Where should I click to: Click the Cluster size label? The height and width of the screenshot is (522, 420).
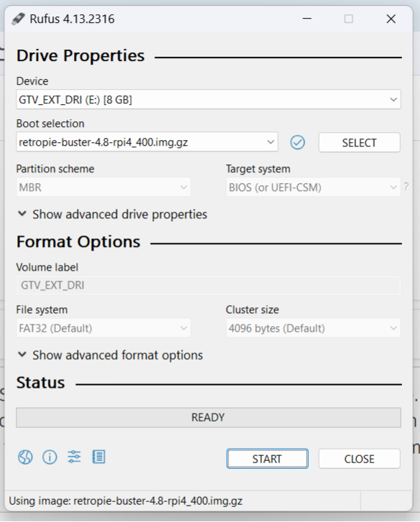click(252, 309)
